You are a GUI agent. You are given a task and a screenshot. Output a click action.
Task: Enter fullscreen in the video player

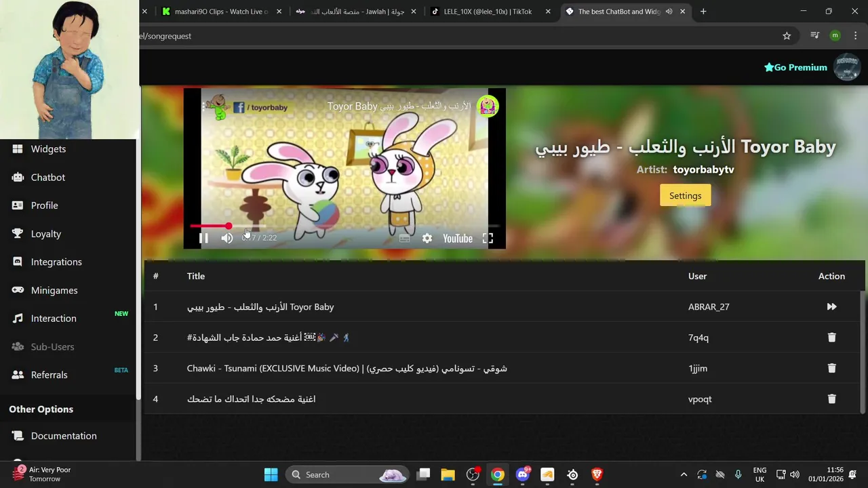click(488, 239)
